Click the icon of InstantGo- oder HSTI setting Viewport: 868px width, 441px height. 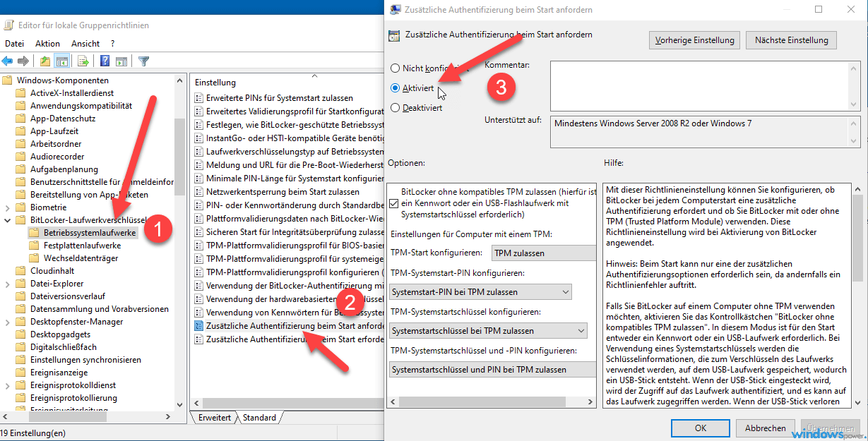[198, 138]
